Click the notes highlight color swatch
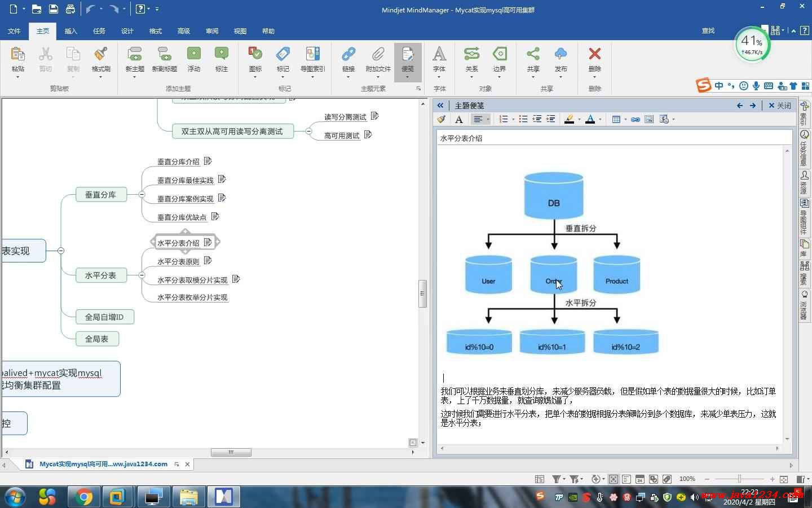Viewport: 812px width, 508px height. pyautogui.click(x=569, y=119)
